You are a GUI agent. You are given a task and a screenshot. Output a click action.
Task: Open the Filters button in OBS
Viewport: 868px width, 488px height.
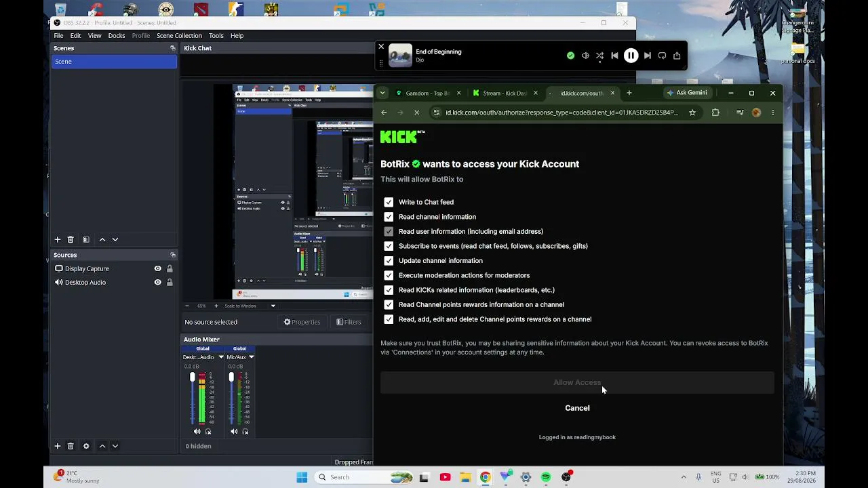point(349,322)
